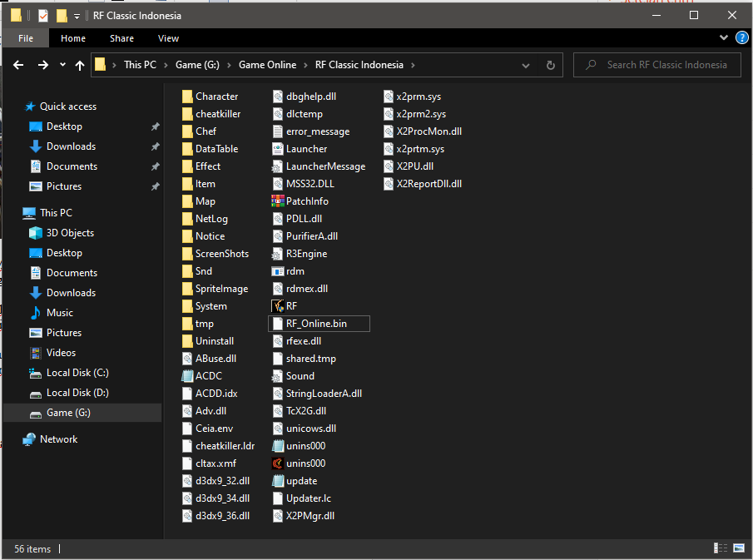This screenshot has height=560, width=753.
Task: Open Explorer Help question mark icon
Action: point(741,37)
